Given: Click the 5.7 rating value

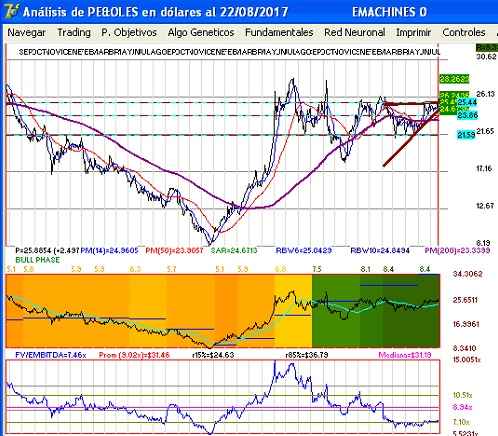Looking at the screenshot, I should pos(171,269).
